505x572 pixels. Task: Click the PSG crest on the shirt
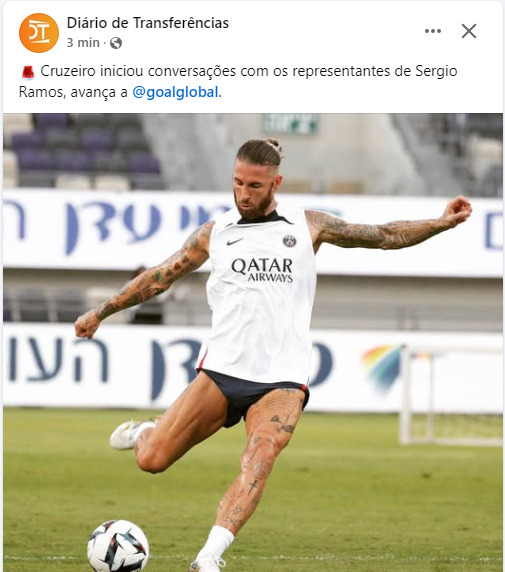click(x=289, y=241)
